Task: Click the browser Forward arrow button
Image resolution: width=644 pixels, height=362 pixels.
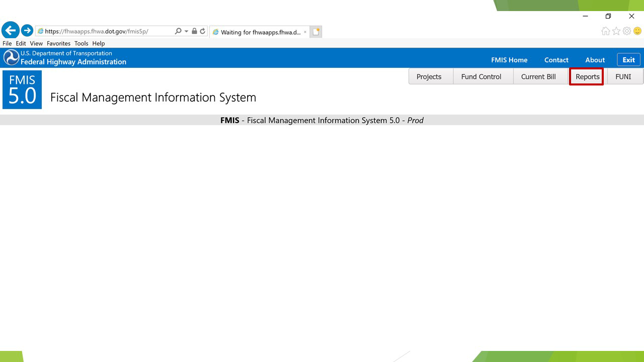Action: pyautogui.click(x=27, y=31)
